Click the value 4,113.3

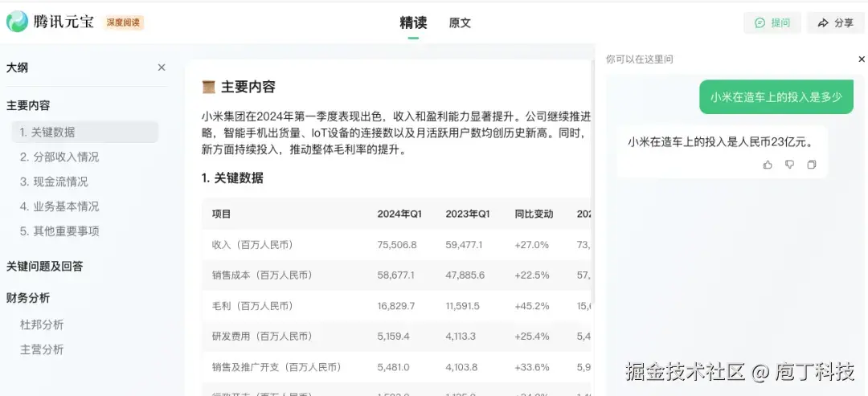(461, 337)
